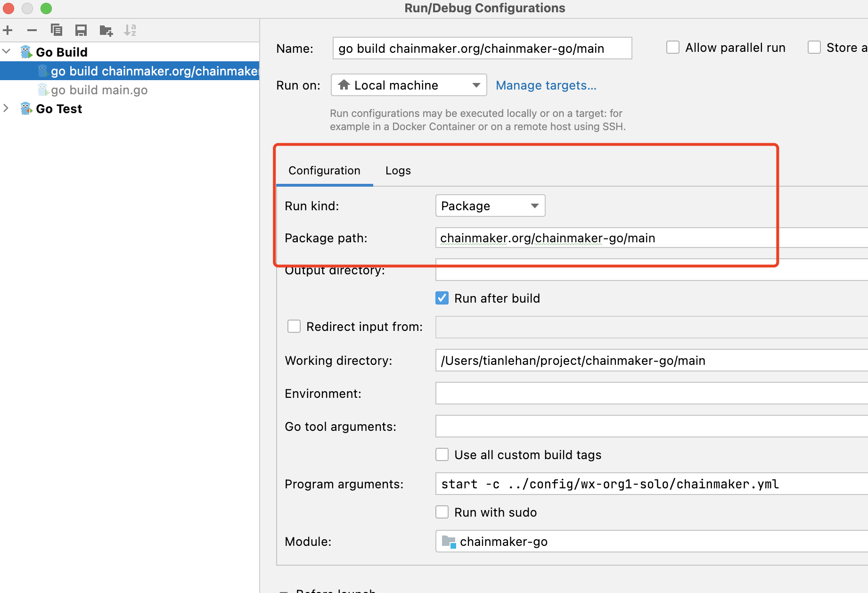The width and height of the screenshot is (868, 593).
Task: Click the Remove Configuration minus icon
Action: tap(32, 31)
